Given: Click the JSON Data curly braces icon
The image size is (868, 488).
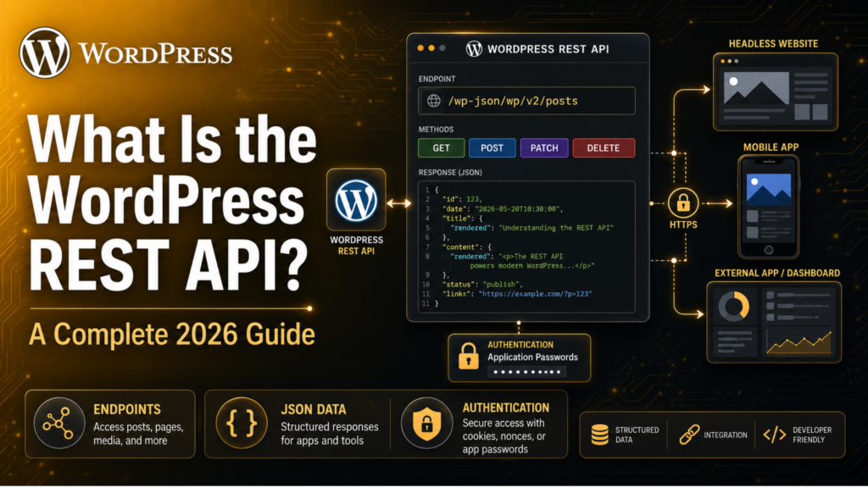Looking at the screenshot, I should (x=242, y=424).
